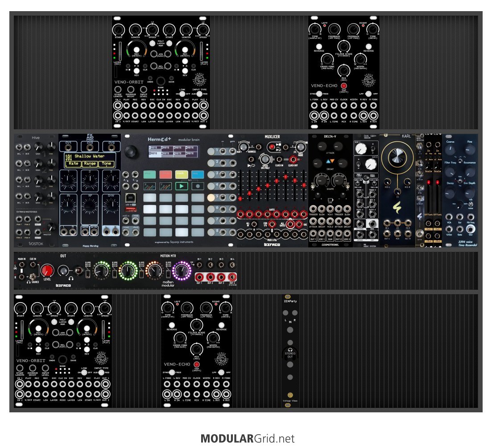Screen dimensions: 496x448
Task: Click the Out jack on 3394 voice
Action: click(471, 228)
